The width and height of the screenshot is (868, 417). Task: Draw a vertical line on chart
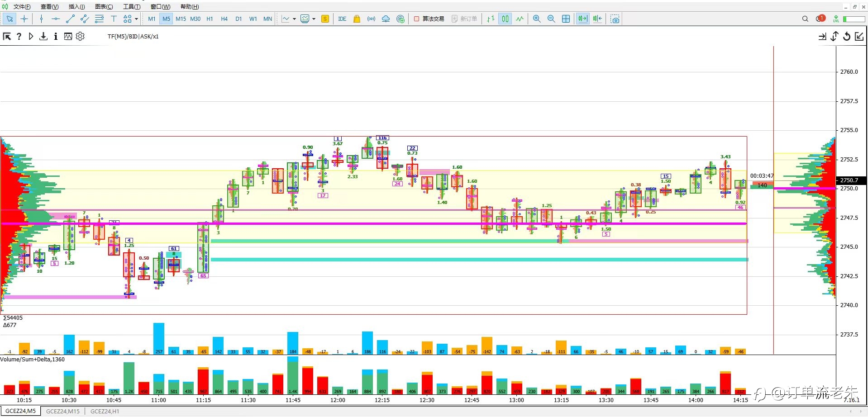point(41,19)
